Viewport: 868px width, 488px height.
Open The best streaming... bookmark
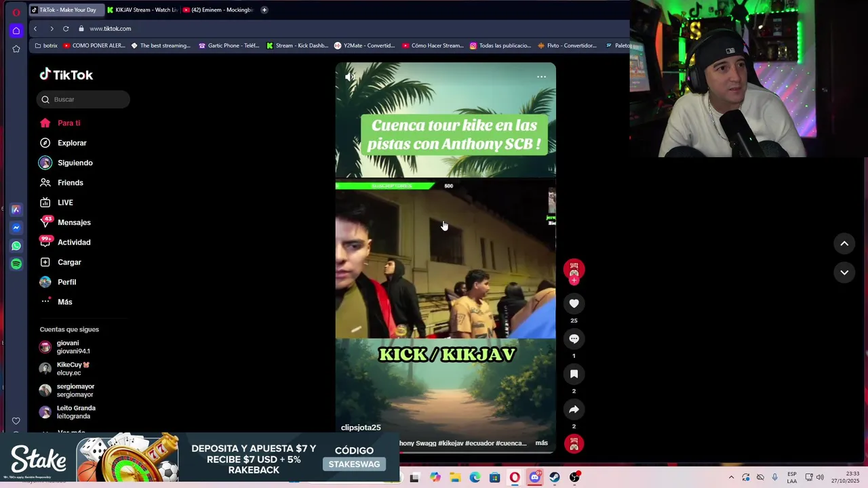click(161, 45)
